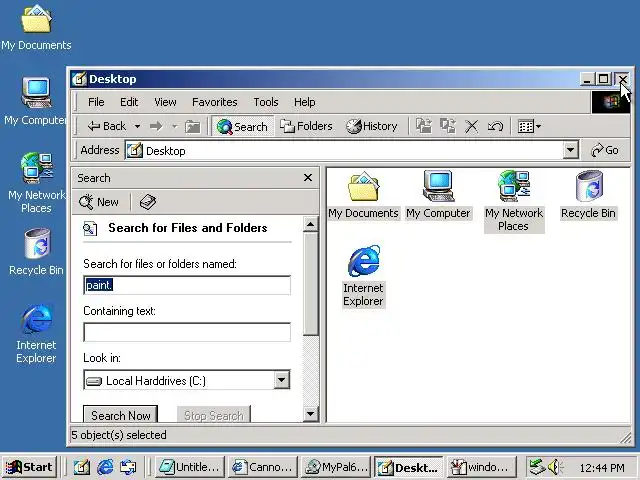Screen dimensions: 640x480
Task: Switch to windo... taskbar window
Action: pos(482,467)
